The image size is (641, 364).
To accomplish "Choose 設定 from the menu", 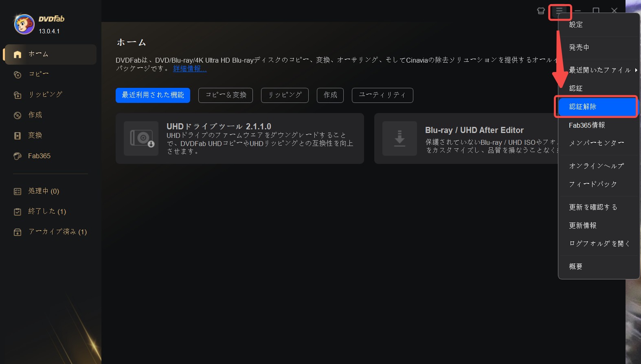I will tap(599, 25).
